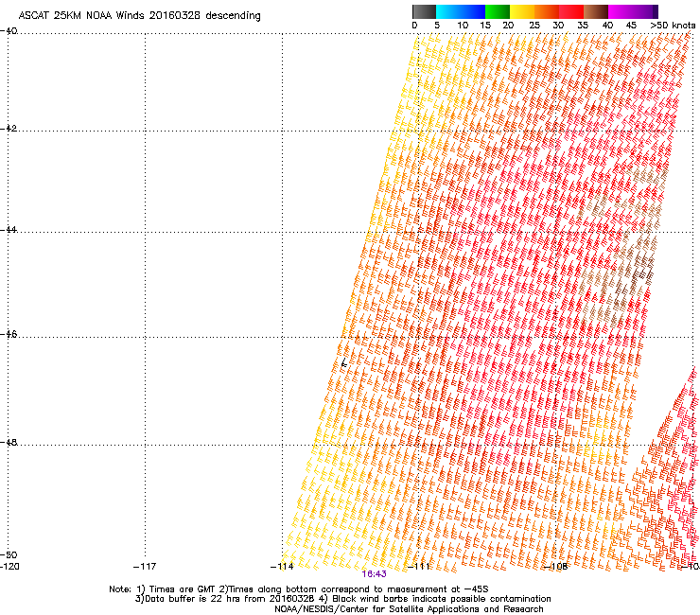Screen dimensions: 700x615
Task: Click the gray 0-5 knot legend segment
Action: click(424, 11)
